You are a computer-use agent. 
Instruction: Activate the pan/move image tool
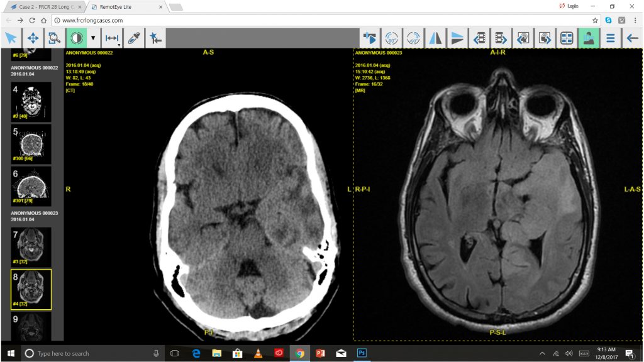click(33, 38)
